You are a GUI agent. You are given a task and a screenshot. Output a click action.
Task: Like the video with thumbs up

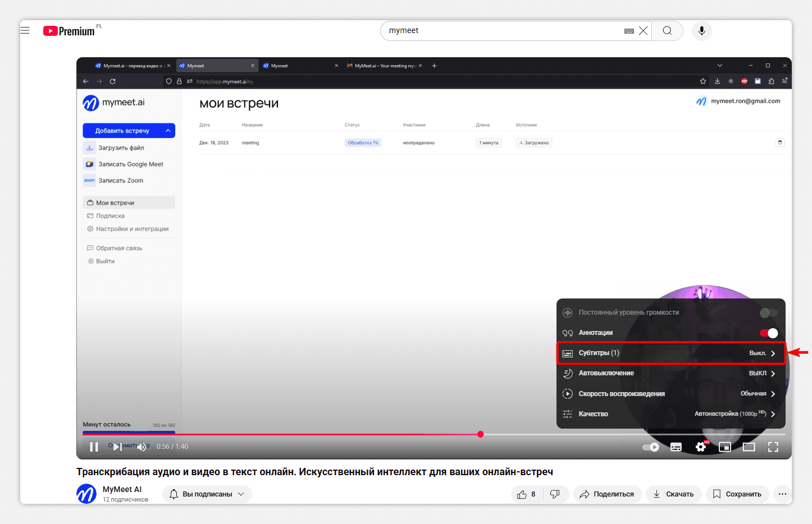[527, 494]
